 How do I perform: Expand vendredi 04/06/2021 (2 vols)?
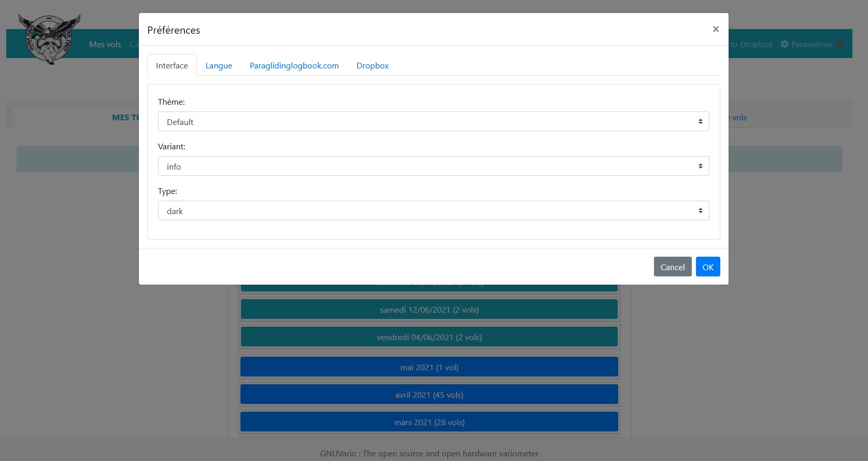[429, 337]
